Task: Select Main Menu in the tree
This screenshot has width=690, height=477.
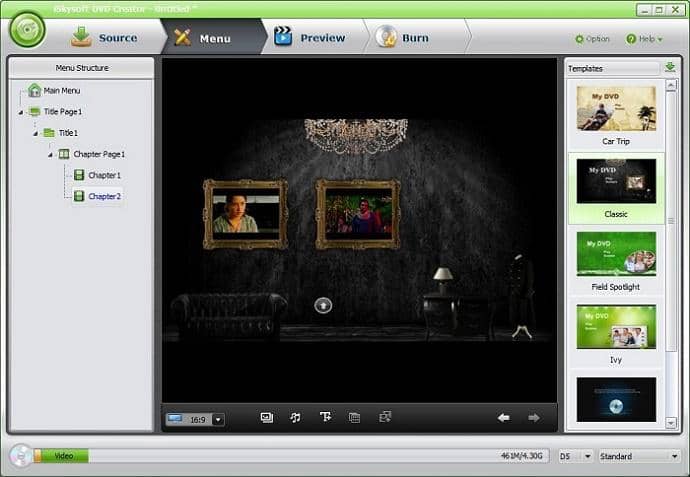Action: coord(62,91)
